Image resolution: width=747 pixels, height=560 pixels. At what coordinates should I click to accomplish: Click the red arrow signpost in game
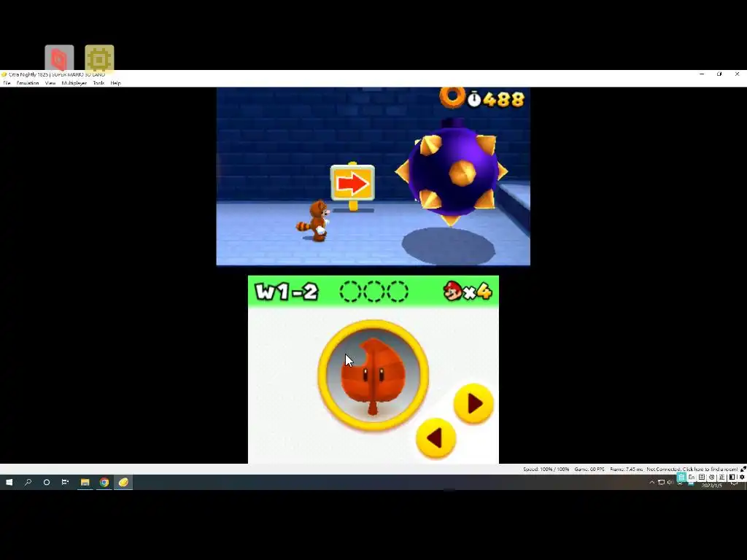click(x=352, y=186)
